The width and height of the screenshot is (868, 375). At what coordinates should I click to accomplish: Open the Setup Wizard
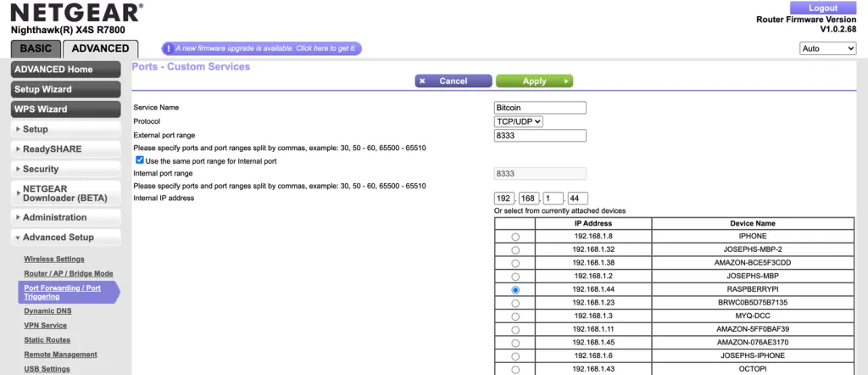tap(66, 89)
